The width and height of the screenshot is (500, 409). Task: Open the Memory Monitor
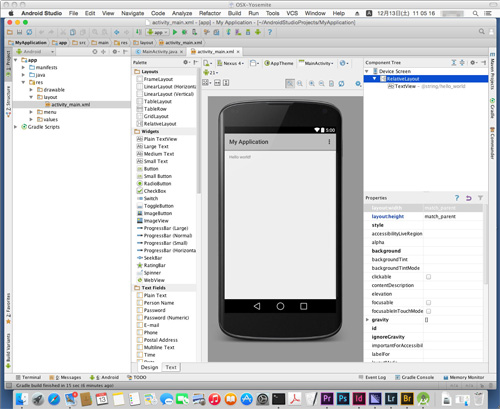(x=464, y=377)
